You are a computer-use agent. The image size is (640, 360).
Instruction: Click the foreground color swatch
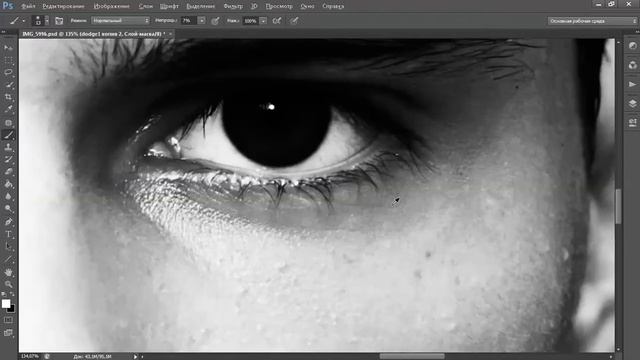coord(6,304)
